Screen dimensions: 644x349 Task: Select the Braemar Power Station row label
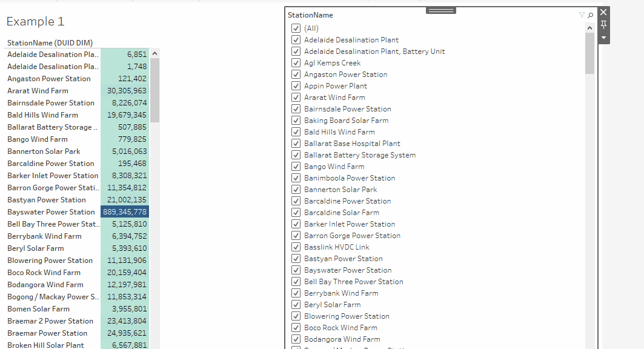(47, 333)
